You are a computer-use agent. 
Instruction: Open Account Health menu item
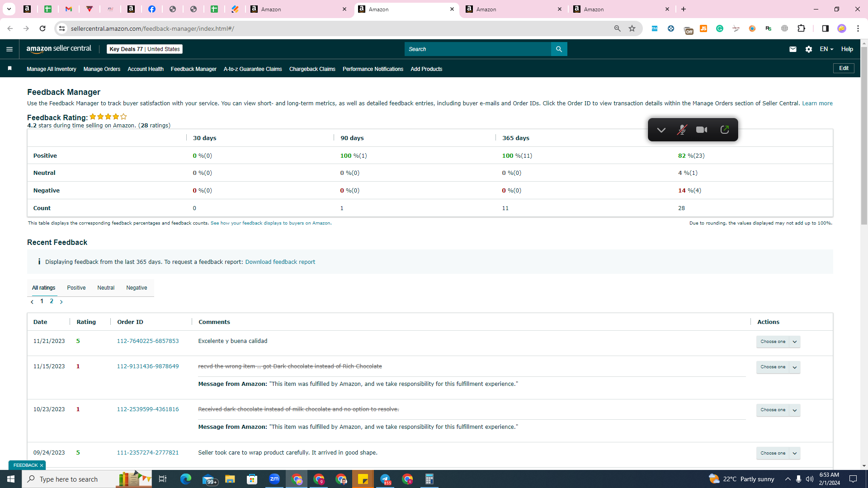[x=146, y=69]
